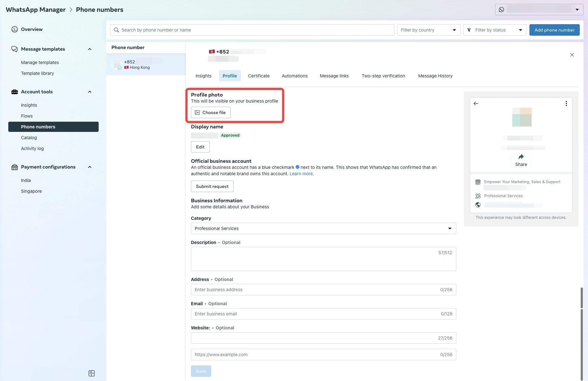Click the profile photo thumbnail in preview
588x381 pixels.
pos(522,117)
